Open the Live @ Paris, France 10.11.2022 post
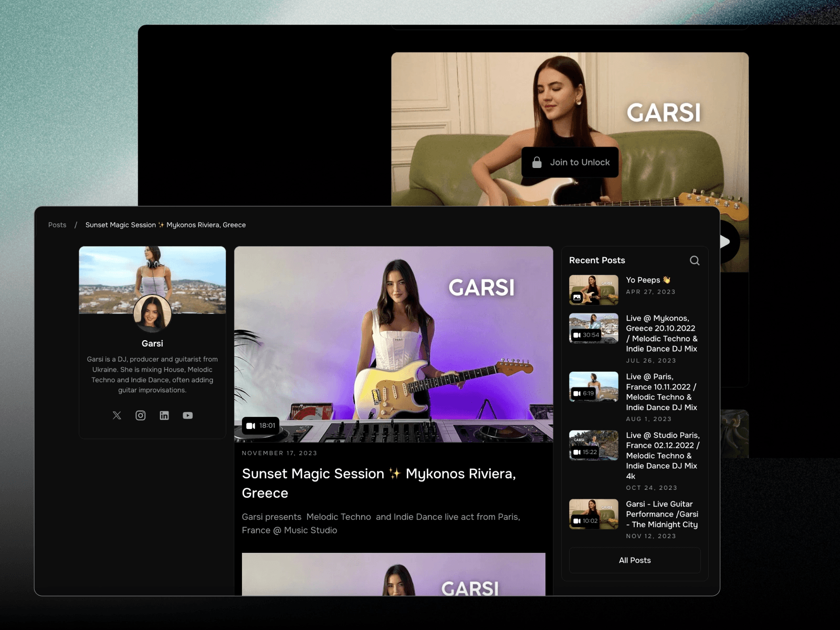Viewport: 840px width, 630px height. pos(661,392)
